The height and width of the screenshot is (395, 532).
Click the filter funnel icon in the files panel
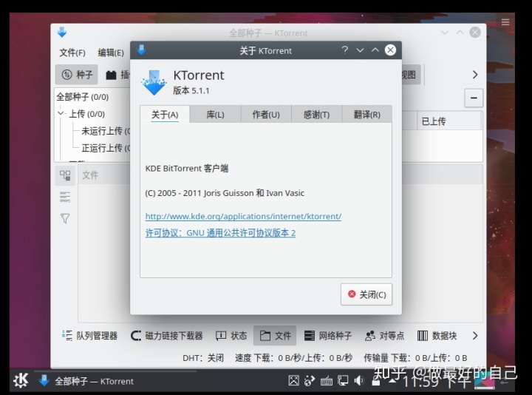(x=65, y=218)
